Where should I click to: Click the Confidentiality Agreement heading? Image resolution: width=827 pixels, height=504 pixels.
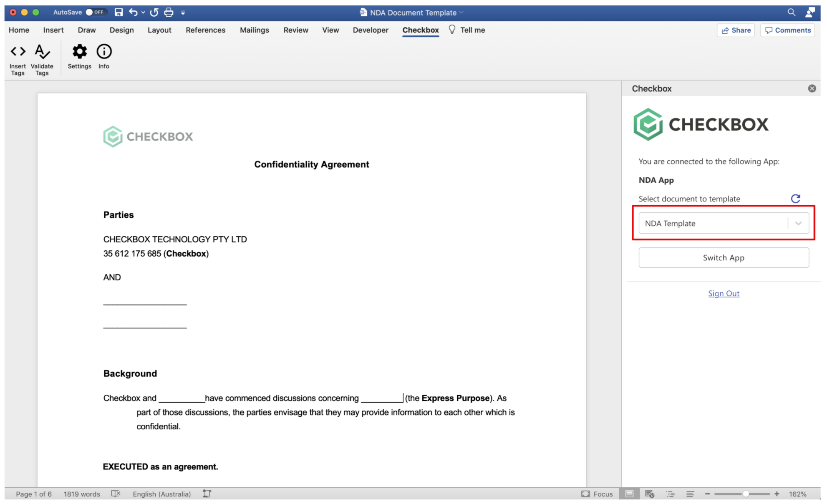coord(312,164)
